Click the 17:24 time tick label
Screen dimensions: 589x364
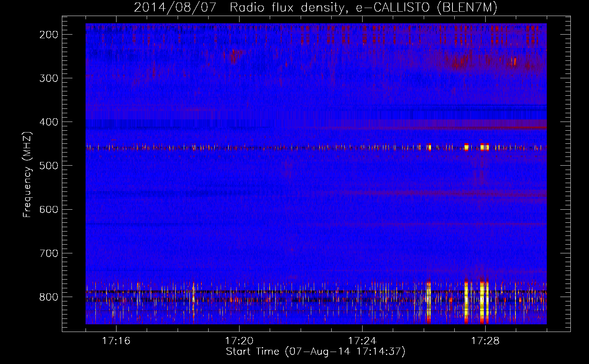point(362,341)
